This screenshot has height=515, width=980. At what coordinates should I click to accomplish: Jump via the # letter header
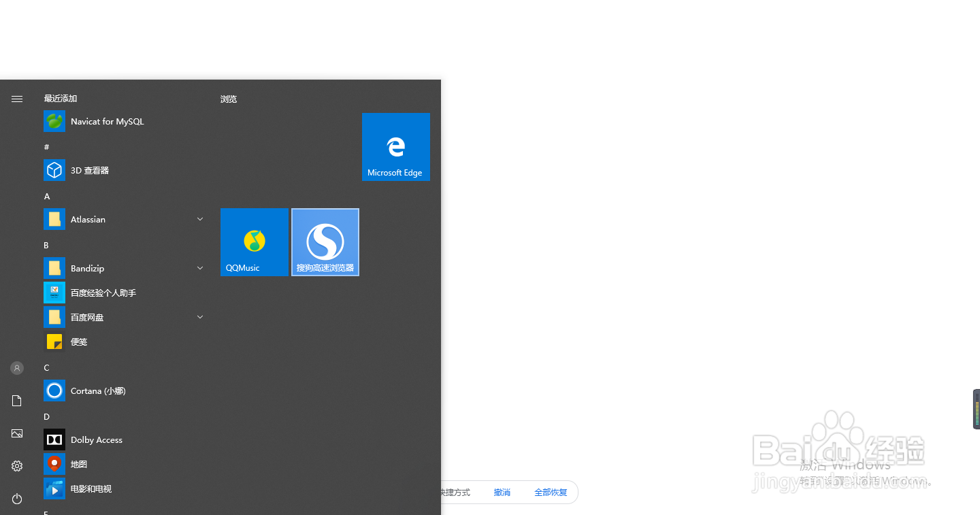click(x=47, y=147)
